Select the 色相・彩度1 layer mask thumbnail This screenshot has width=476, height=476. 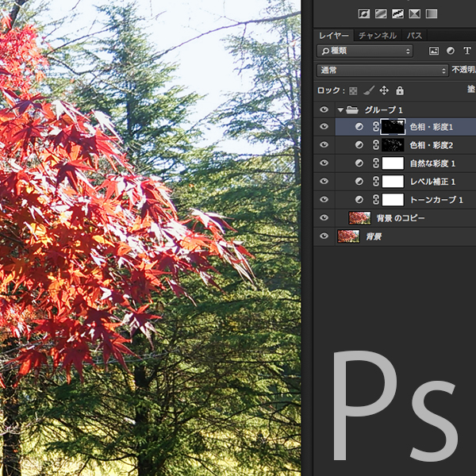[393, 127]
